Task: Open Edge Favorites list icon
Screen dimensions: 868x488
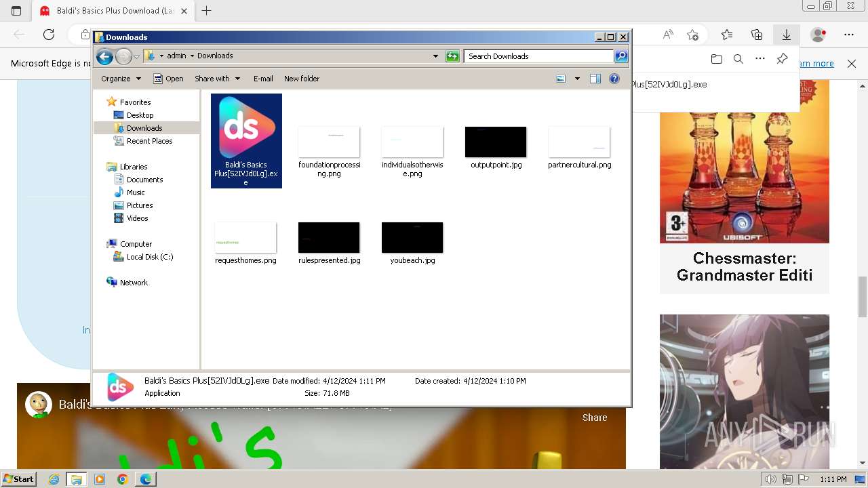Action: tap(727, 35)
